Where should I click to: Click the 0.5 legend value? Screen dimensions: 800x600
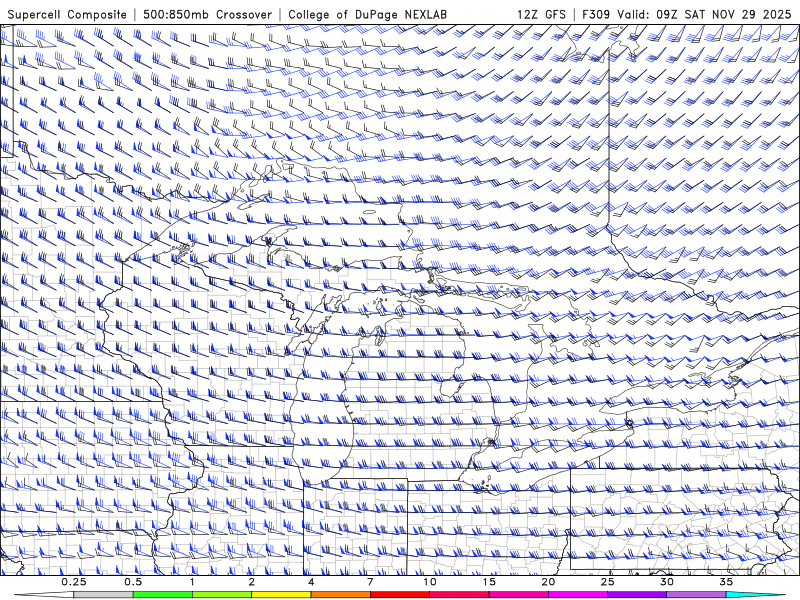133,582
